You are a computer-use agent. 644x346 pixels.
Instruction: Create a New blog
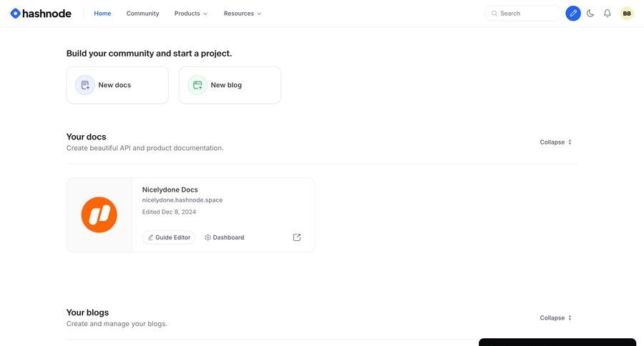[230, 85]
